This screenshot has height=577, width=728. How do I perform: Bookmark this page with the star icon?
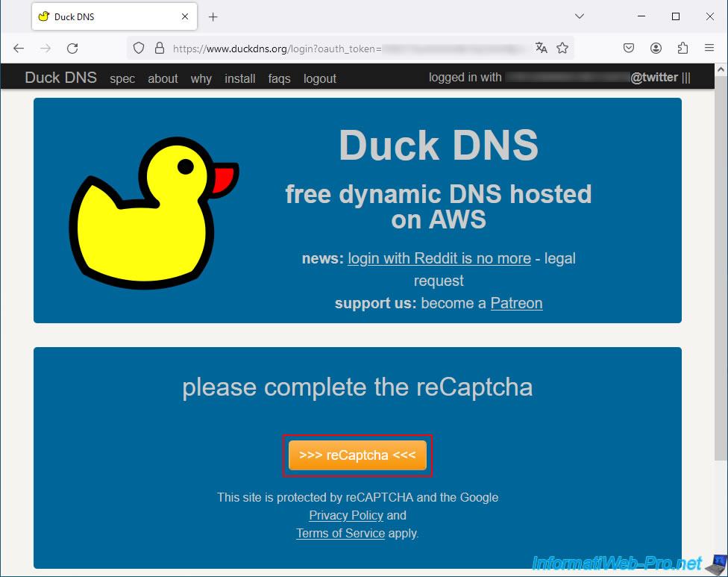tap(562, 48)
